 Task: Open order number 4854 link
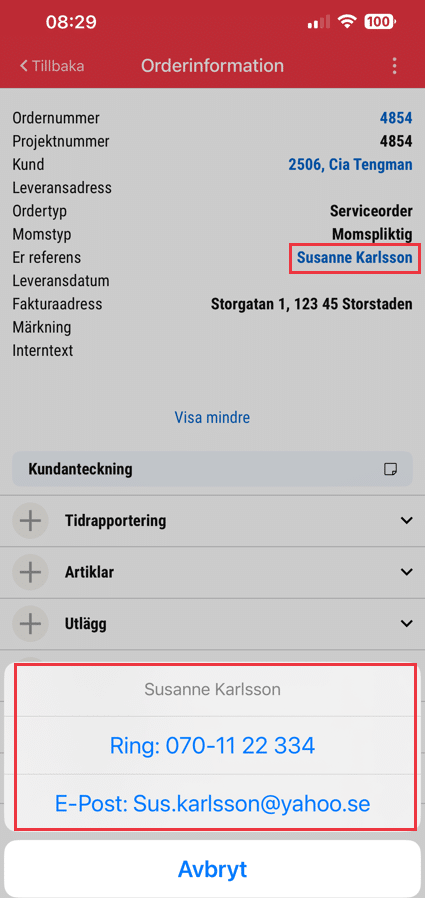(x=396, y=118)
